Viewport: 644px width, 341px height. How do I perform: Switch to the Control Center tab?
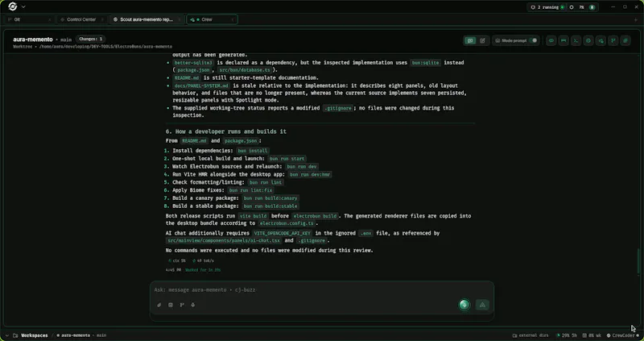pyautogui.click(x=81, y=19)
